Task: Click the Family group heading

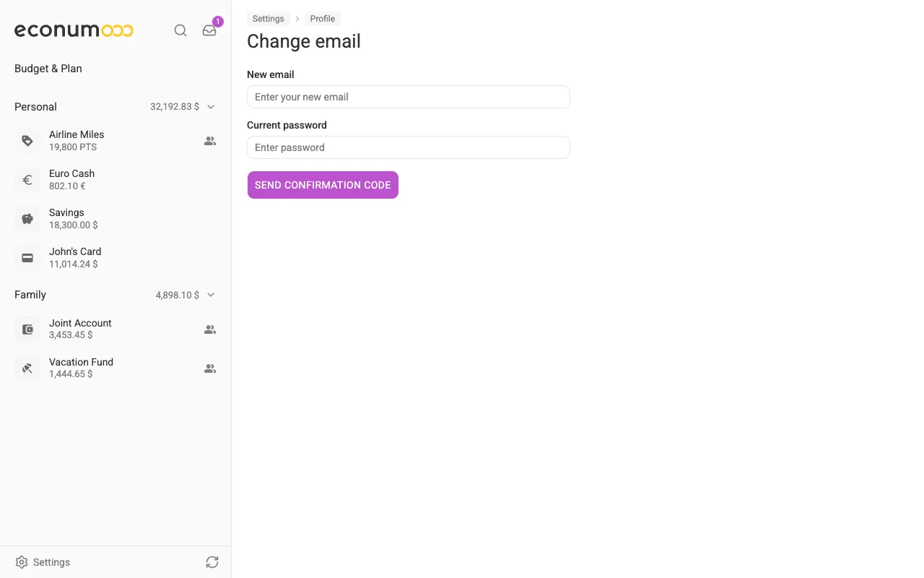Action: [x=30, y=295]
